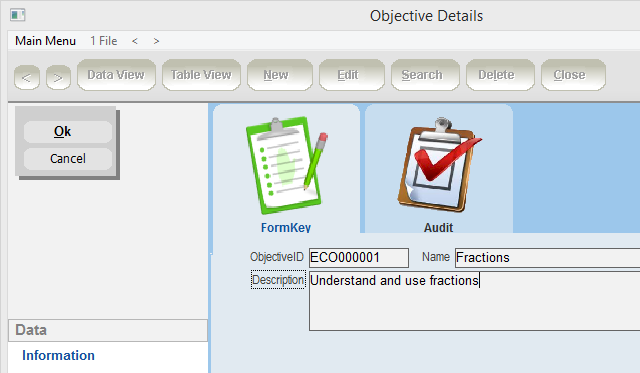Image resolution: width=640 pixels, height=373 pixels.
Task: Click the Close toolbar button
Action: (573, 75)
